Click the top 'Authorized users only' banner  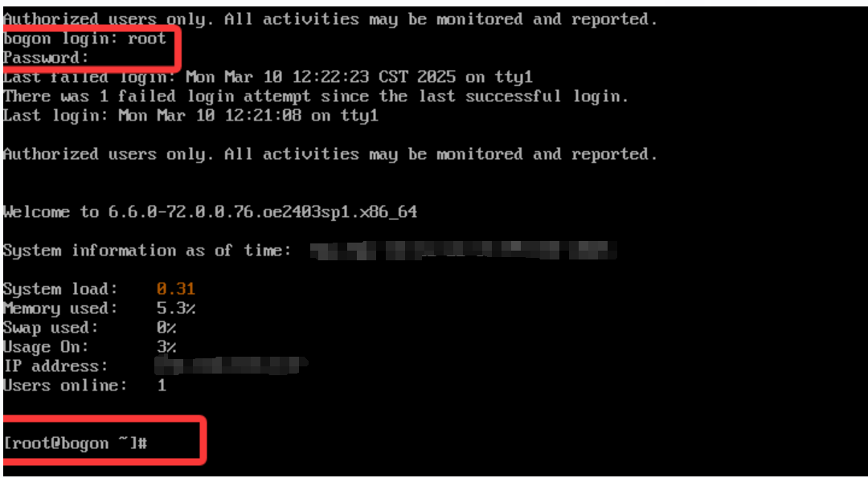coord(330,19)
